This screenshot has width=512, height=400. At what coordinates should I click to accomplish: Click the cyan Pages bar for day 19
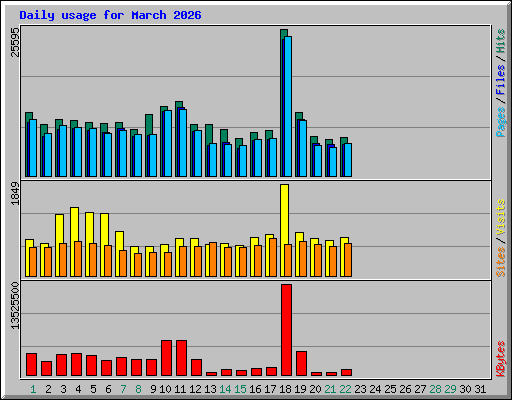303,148
